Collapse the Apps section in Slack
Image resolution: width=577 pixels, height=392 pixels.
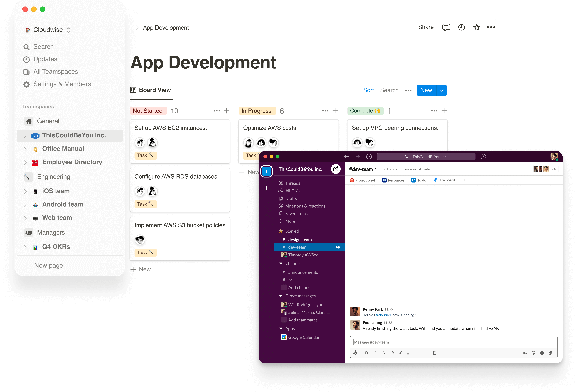[281, 328]
